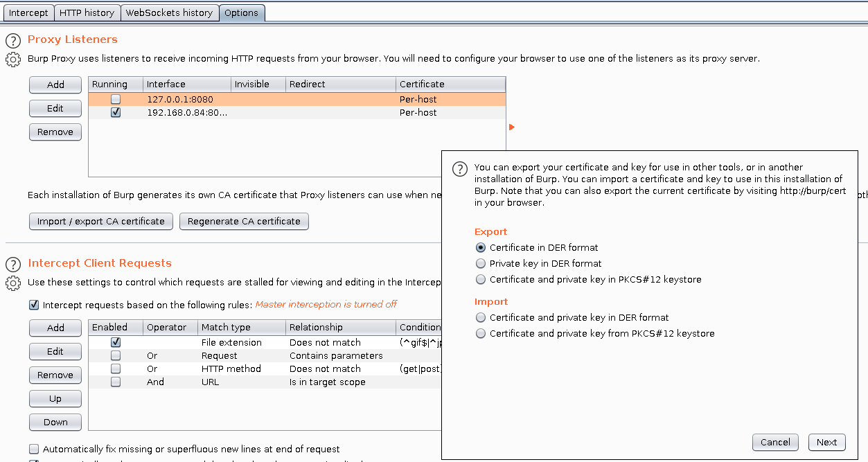Toggle Running for 192.168.0.84 listener

click(116, 112)
